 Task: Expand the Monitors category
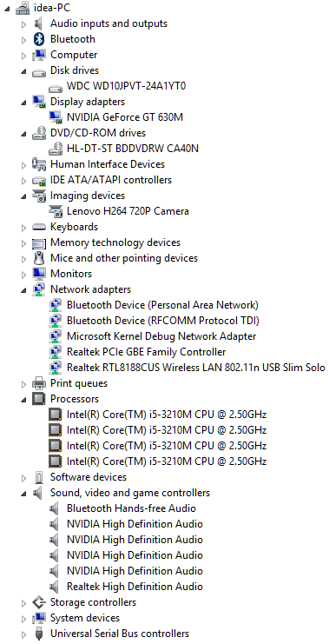(24, 274)
